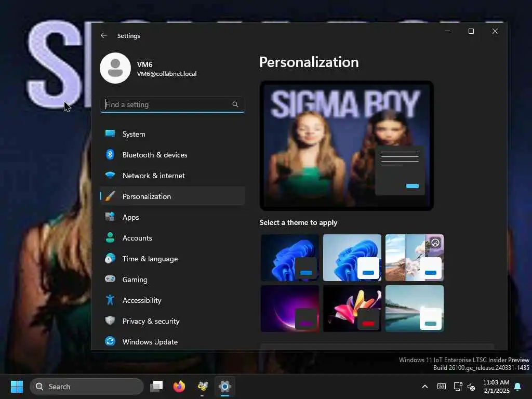Open Network & internet settings
This screenshot has height=399, width=532.
coord(172,176)
